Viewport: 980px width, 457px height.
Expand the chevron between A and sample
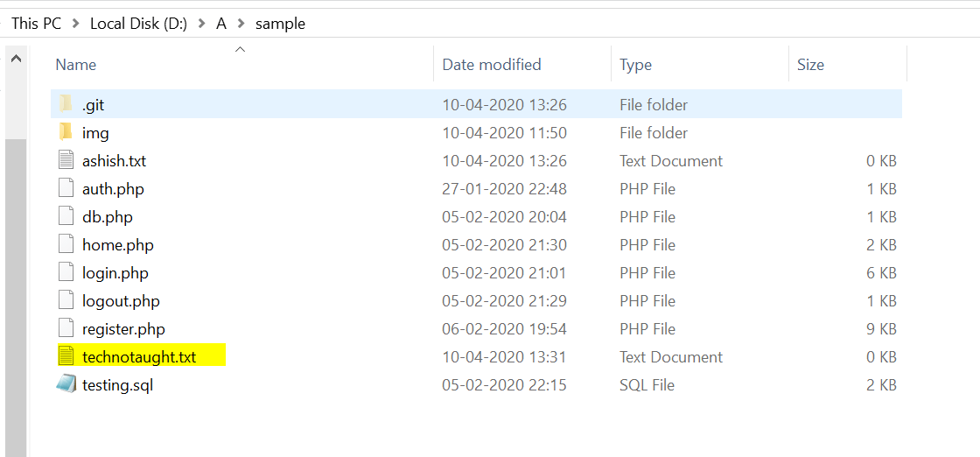click(x=241, y=24)
